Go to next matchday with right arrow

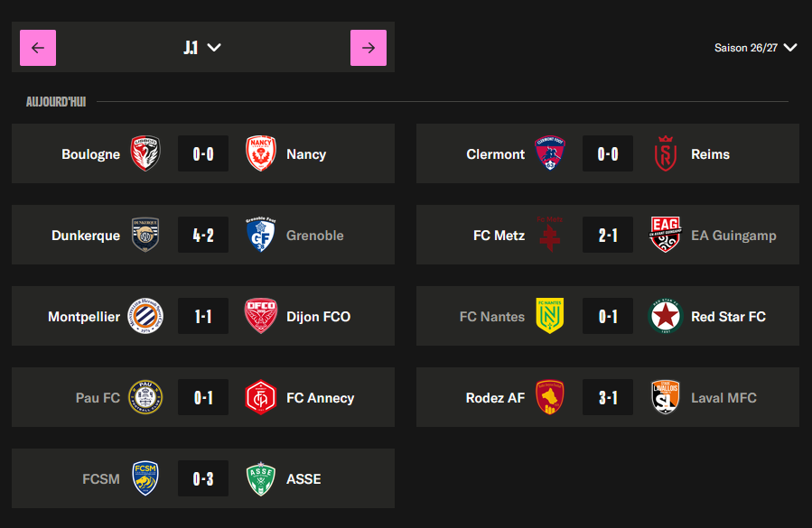pos(369,48)
